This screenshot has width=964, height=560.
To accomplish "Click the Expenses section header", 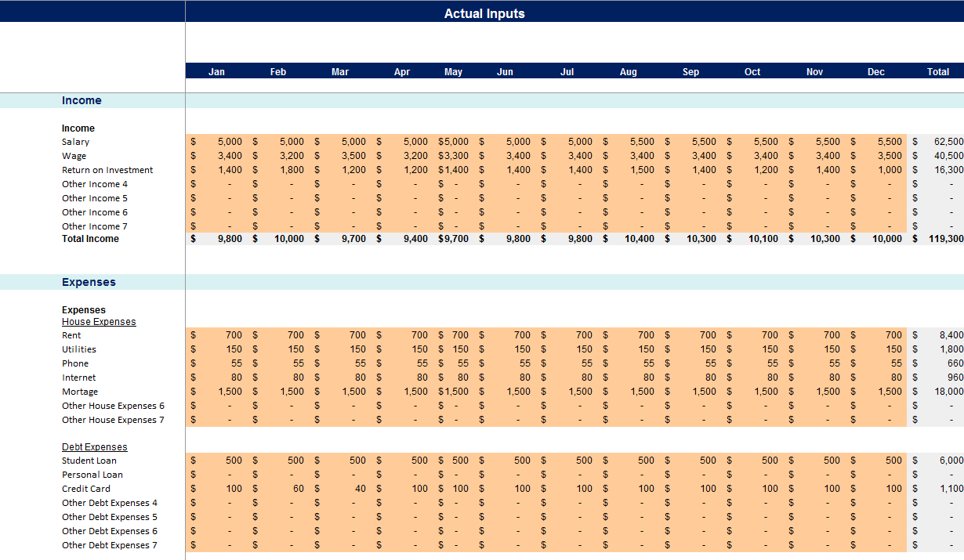I will [89, 282].
